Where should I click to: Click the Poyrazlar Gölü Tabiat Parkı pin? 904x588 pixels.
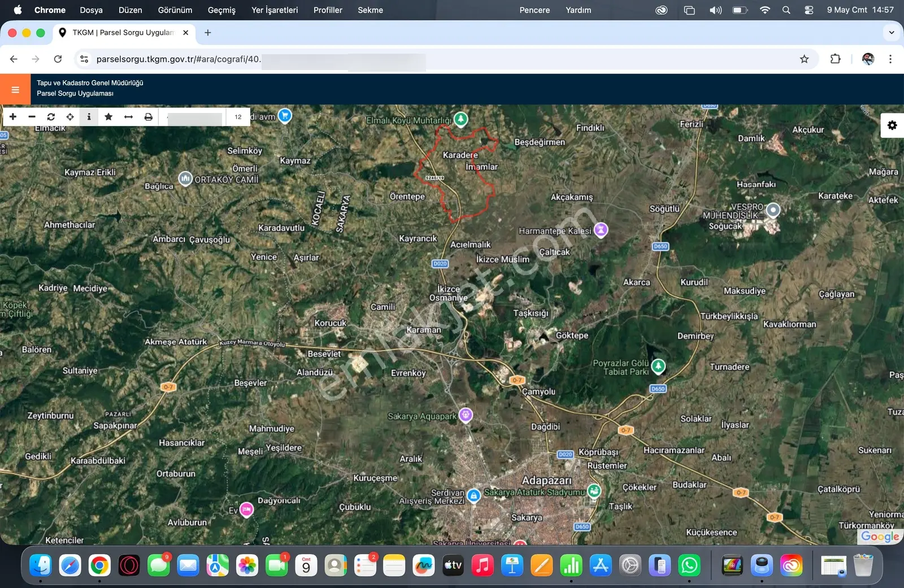(x=658, y=366)
